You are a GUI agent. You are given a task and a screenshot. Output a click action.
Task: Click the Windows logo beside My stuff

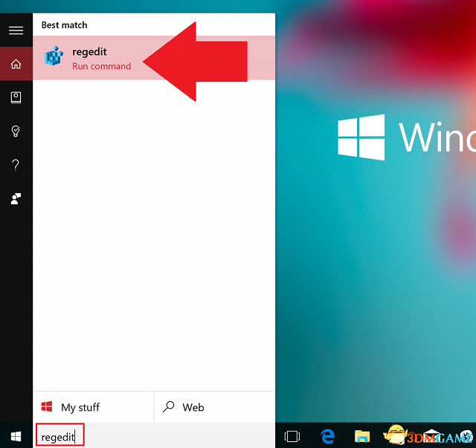pos(46,407)
